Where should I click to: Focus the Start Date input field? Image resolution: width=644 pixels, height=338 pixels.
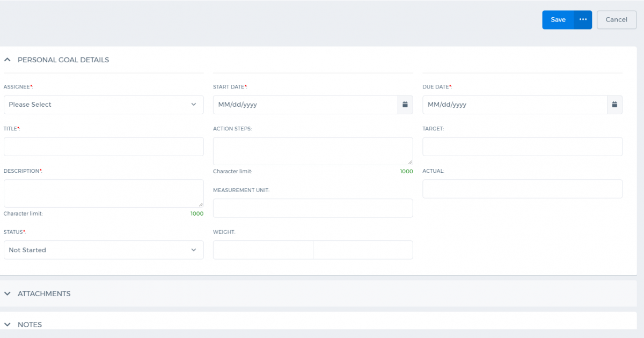(305, 105)
